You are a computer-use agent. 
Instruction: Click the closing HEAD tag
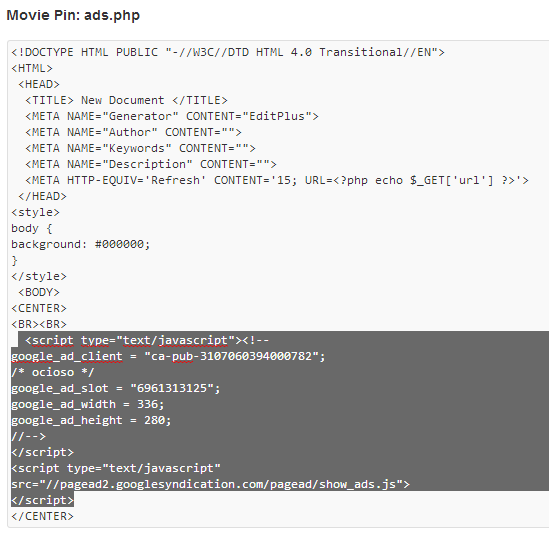click(x=42, y=196)
